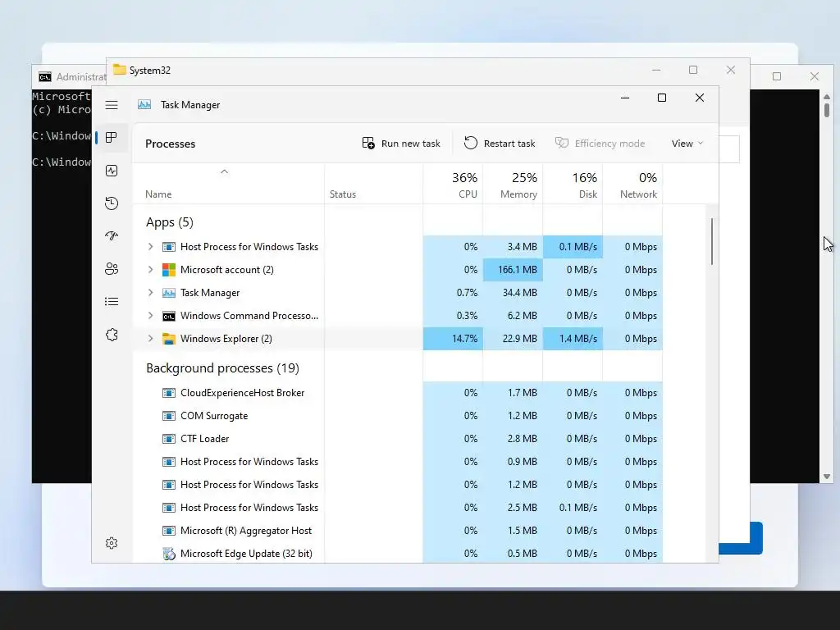
Task: Sort by the Status column header
Action: tap(343, 194)
